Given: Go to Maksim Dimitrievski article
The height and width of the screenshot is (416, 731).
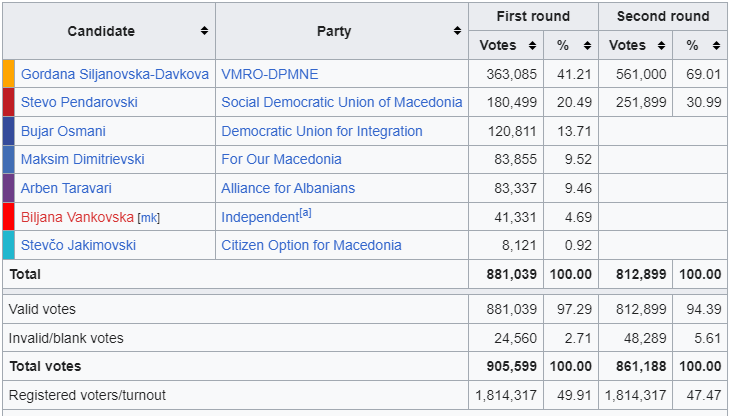Looking at the screenshot, I should (x=81, y=159).
